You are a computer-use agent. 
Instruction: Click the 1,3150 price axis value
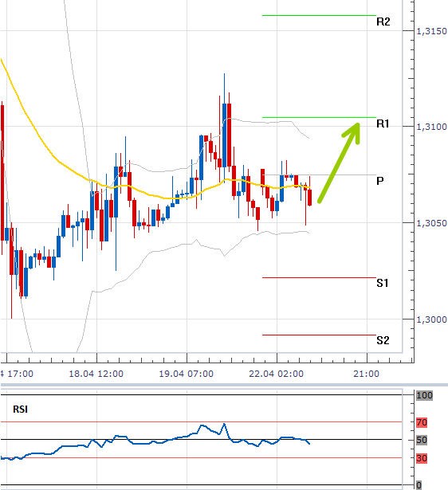tap(431, 31)
